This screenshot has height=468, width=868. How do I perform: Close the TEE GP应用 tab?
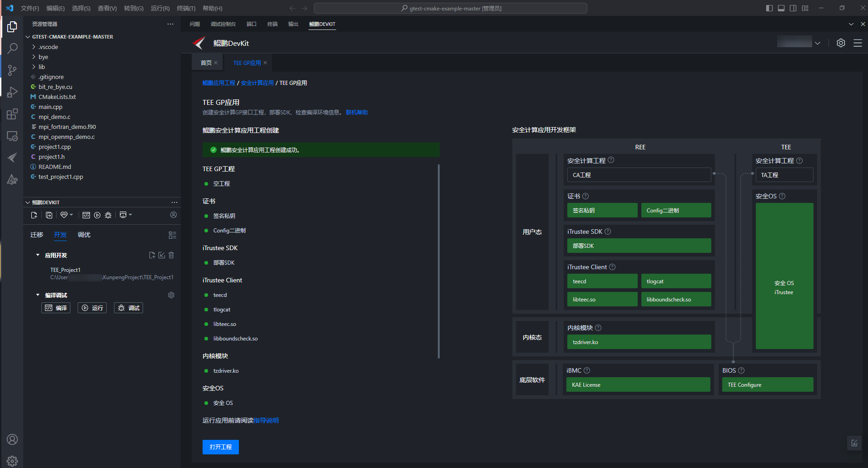pyautogui.click(x=265, y=63)
